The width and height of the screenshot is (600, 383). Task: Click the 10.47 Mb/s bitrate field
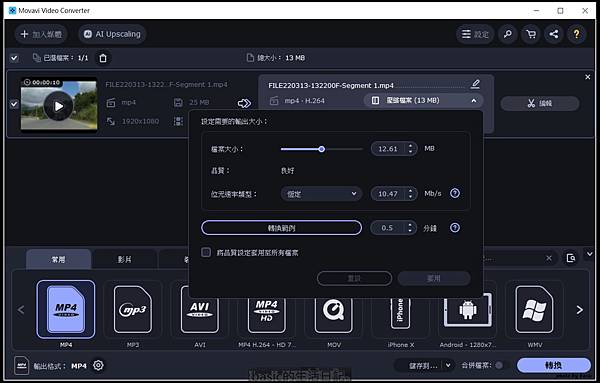[x=388, y=194]
